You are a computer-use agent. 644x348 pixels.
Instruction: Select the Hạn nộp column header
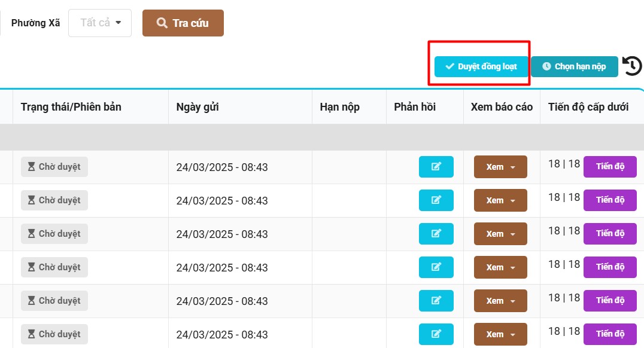339,107
